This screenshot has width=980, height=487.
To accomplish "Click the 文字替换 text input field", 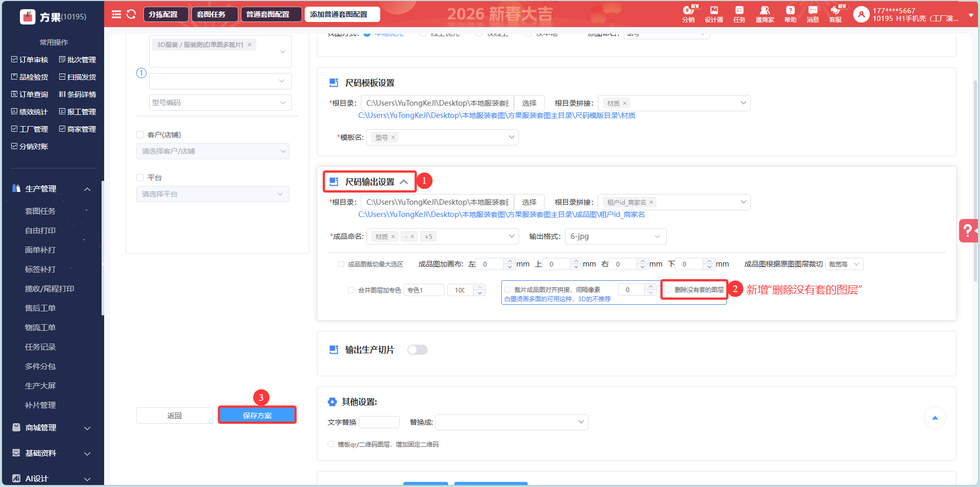I will [379, 422].
